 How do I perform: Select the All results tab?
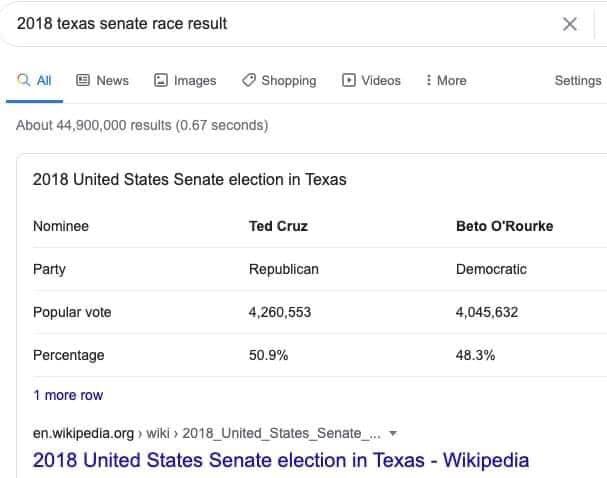point(34,81)
